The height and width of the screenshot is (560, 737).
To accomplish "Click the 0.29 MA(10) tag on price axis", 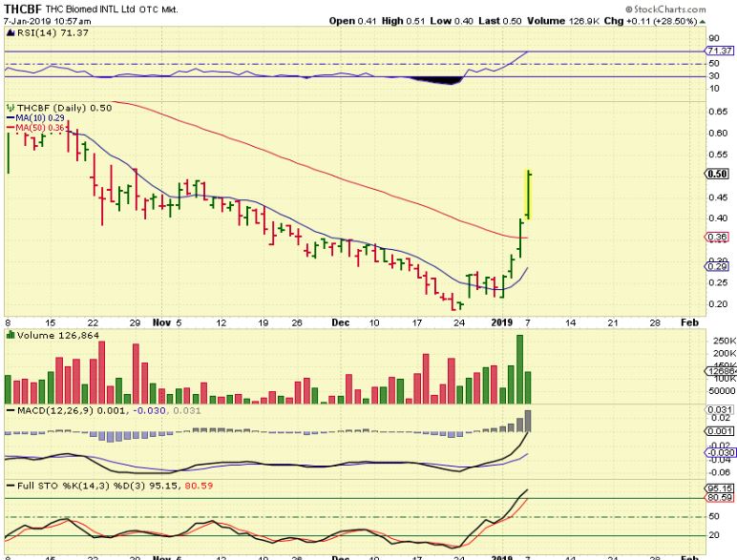I will click(718, 267).
